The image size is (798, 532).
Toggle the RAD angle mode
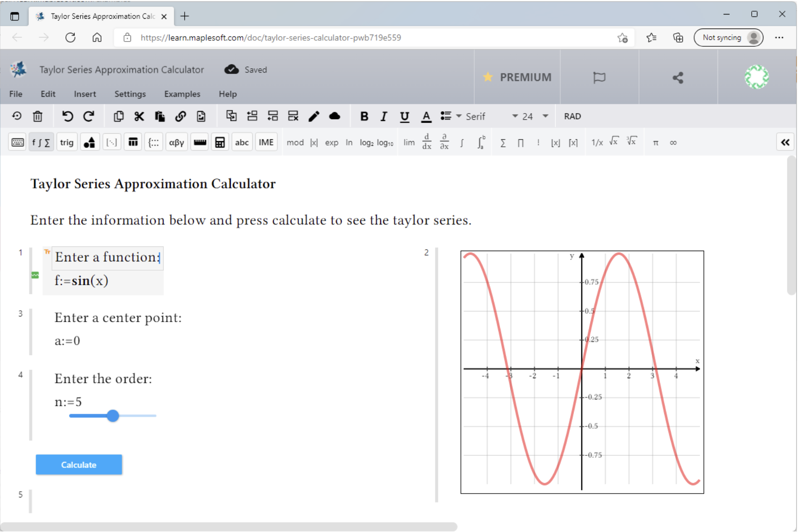pyautogui.click(x=573, y=116)
